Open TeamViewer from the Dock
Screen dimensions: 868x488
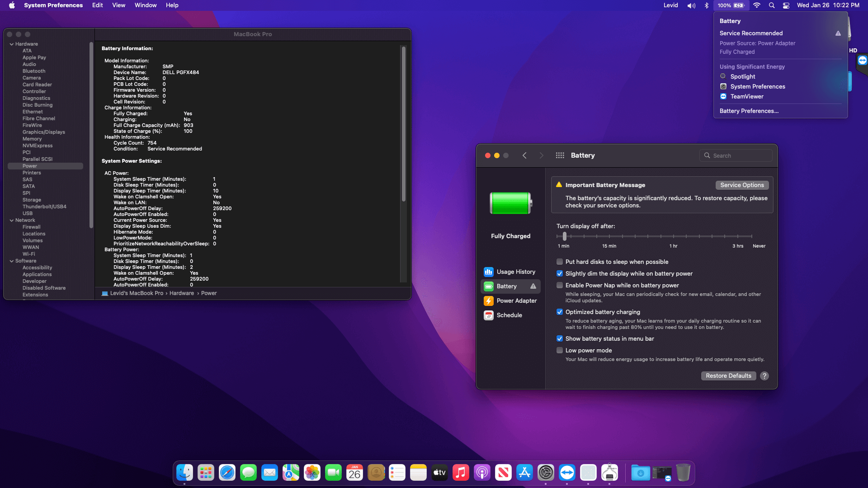point(567,473)
